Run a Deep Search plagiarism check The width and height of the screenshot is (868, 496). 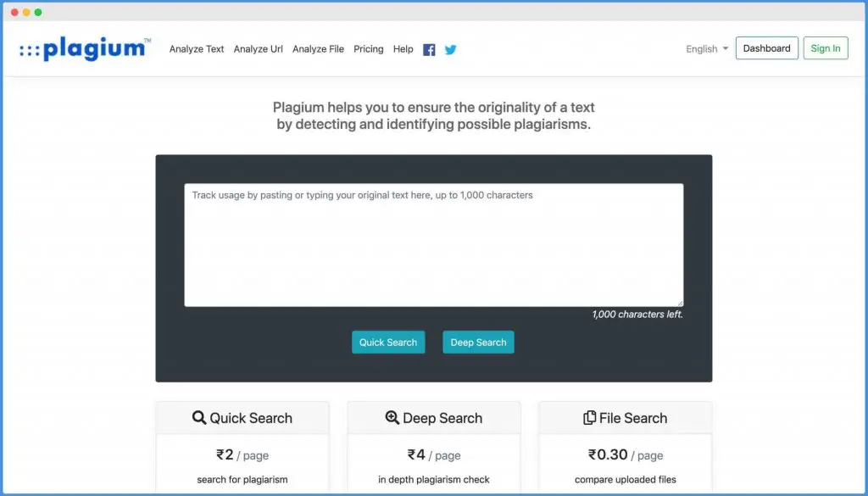pyautogui.click(x=478, y=342)
